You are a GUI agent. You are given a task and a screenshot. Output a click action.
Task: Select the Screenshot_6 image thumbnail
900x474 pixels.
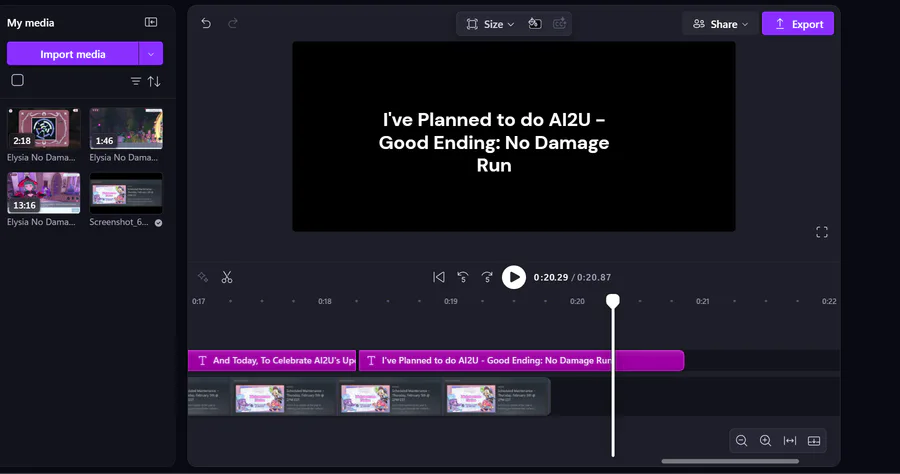[x=126, y=193]
